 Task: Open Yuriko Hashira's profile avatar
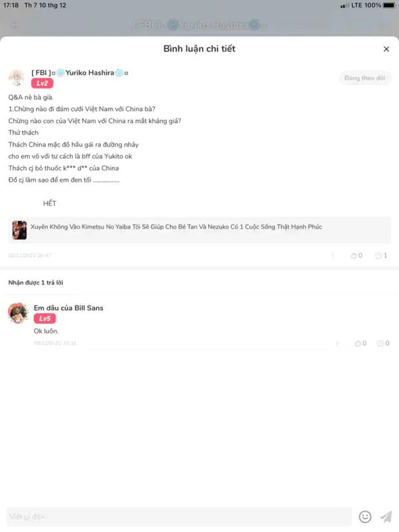tap(16, 78)
